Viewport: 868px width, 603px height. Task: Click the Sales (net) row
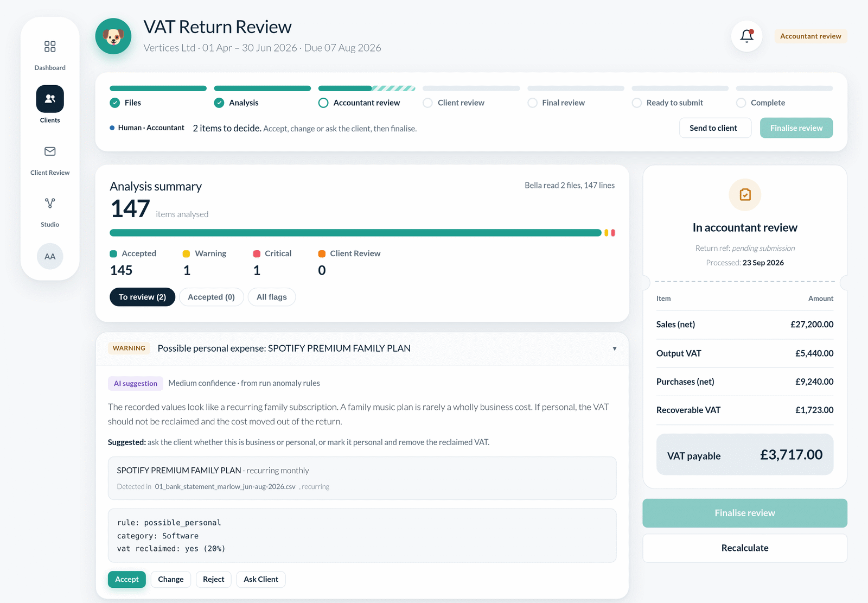click(745, 325)
